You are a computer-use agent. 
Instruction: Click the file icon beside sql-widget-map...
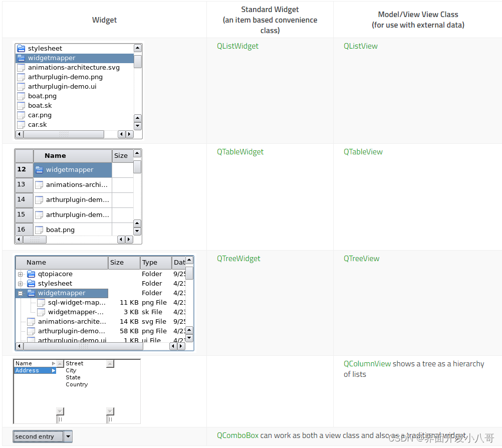click(41, 303)
